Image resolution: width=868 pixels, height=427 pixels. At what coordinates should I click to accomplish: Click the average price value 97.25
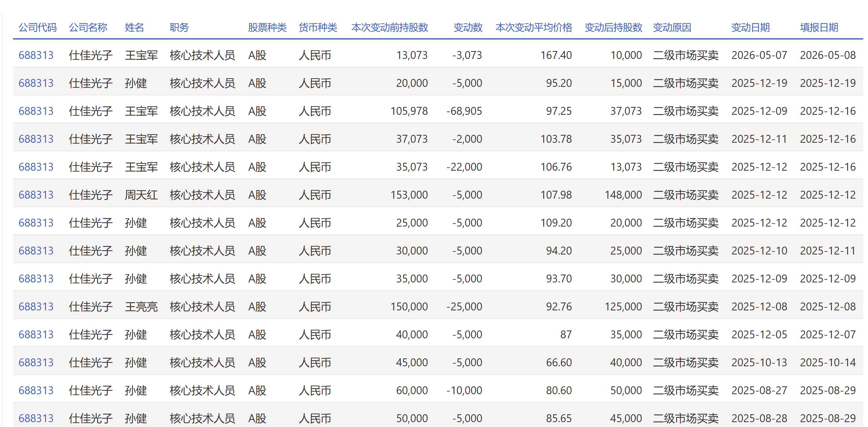[x=559, y=111]
